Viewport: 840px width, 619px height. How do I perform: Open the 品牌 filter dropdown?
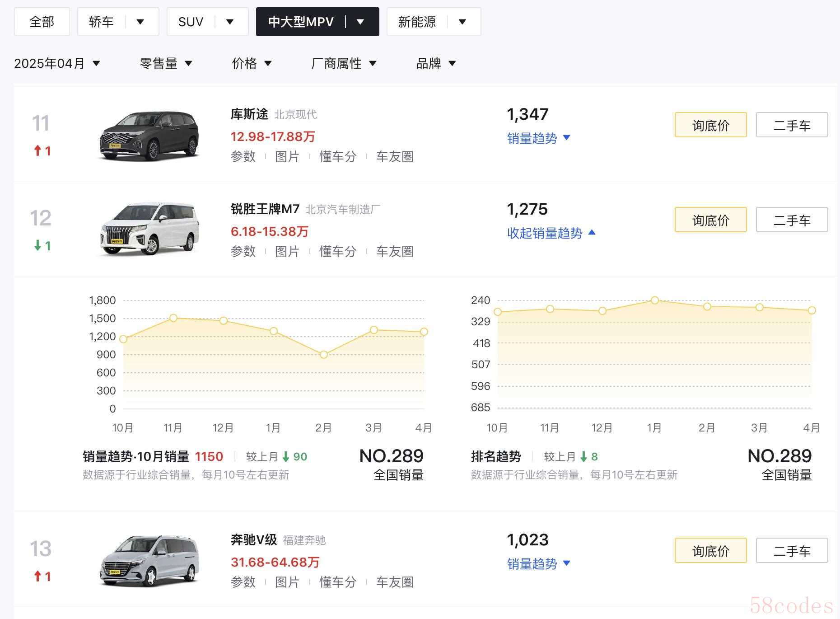tap(436, 63)
